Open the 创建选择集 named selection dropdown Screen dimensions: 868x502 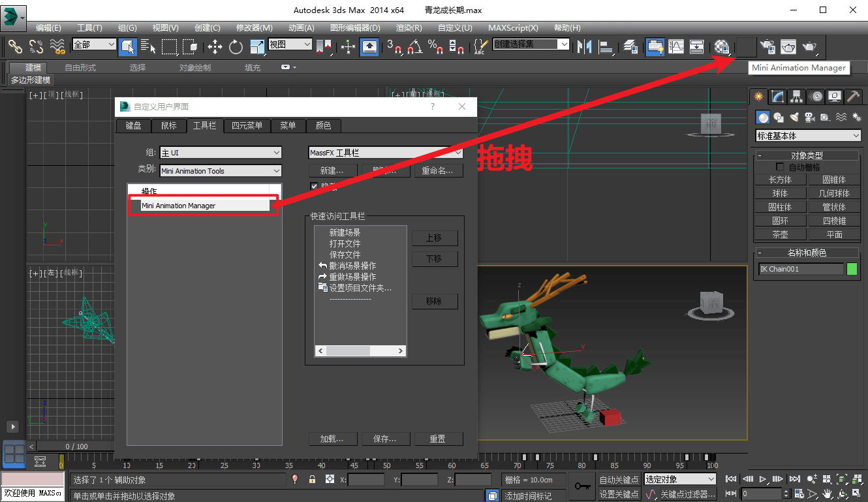pyautogui.click(x=531, y=44)
